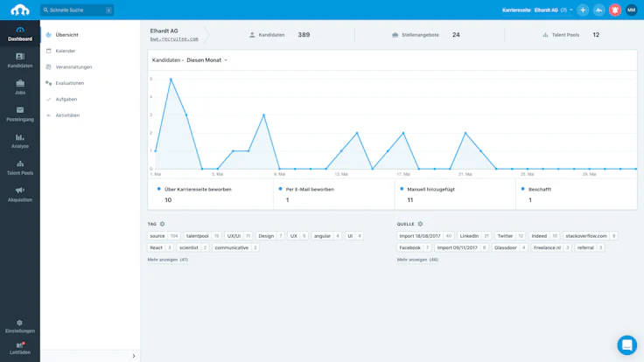644x362 pixels.
Task: Click the 'UX/UI' tag chip
Action: click(x=238, y=236)
